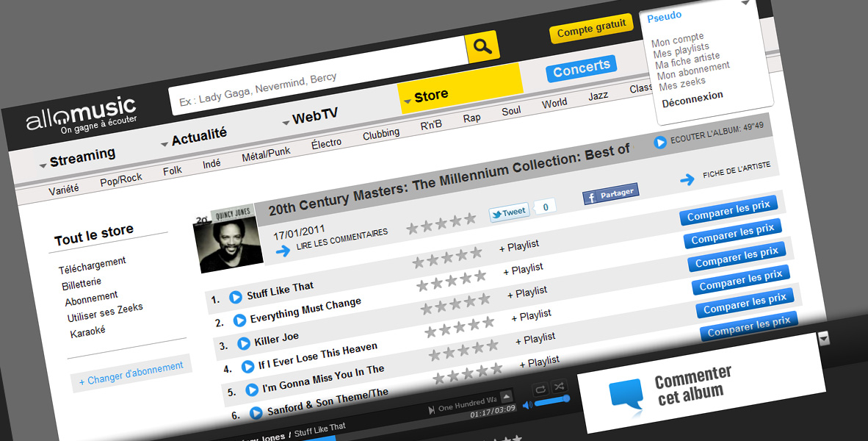Click Déconnexion to log out
Viewport: 868px width, 441px height.
(692, 99)
